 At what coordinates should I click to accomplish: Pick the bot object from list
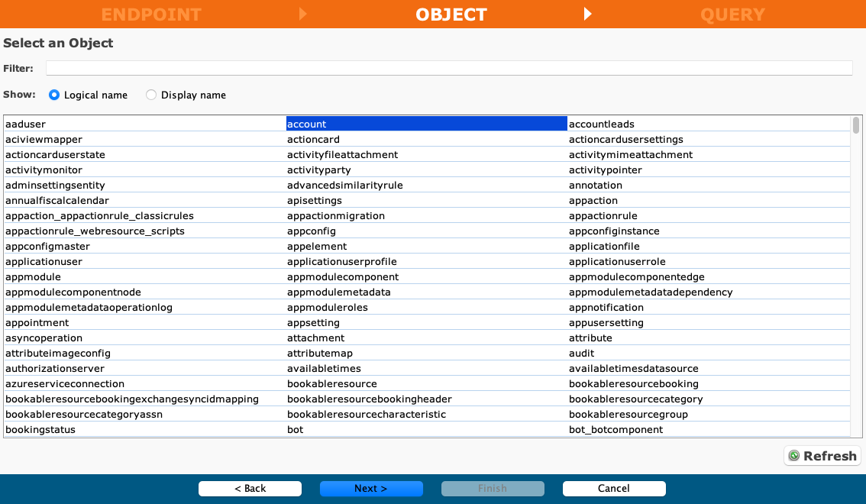click(x=296, y=430)
